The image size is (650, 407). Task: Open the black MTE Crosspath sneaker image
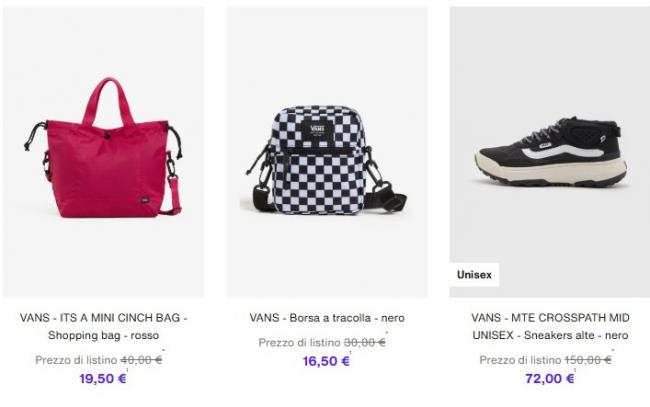click(x=550, y=152)
